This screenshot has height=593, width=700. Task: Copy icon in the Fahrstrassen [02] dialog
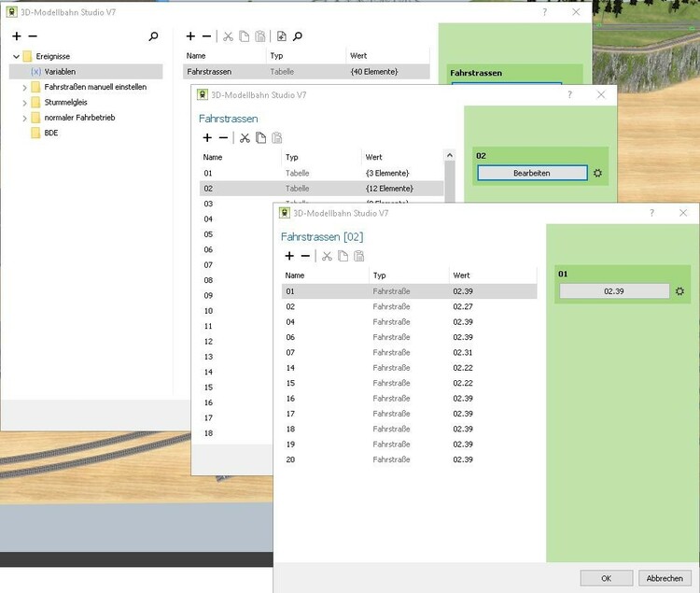(343, 256)
